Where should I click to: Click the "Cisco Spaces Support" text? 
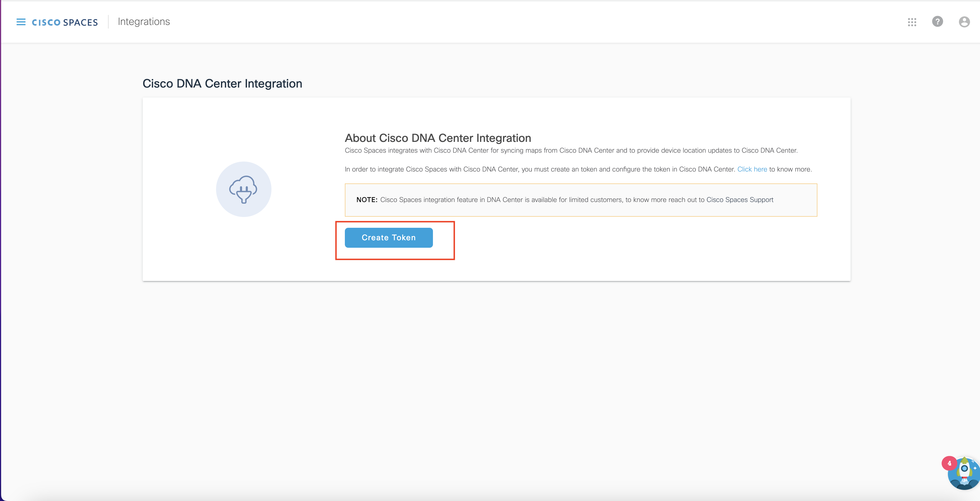[x=740, y=200]
